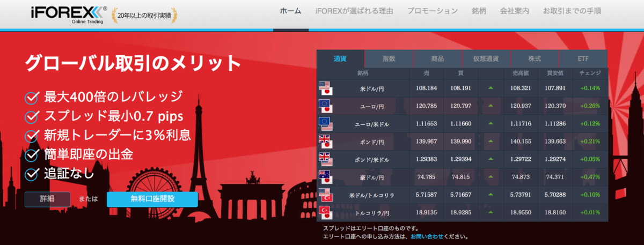
Task: Click the 20年以上の取引実績 laurel badge
Action: (145, 14)
